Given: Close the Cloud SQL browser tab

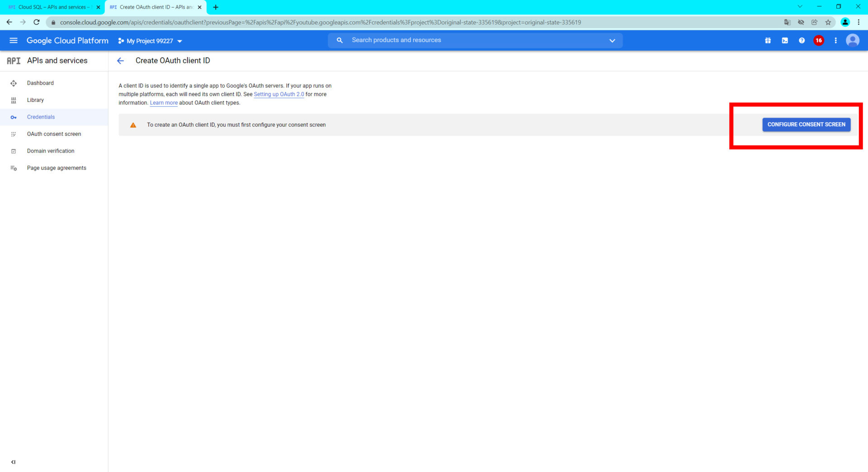Looking at the screenshot, I should point(98,7).
